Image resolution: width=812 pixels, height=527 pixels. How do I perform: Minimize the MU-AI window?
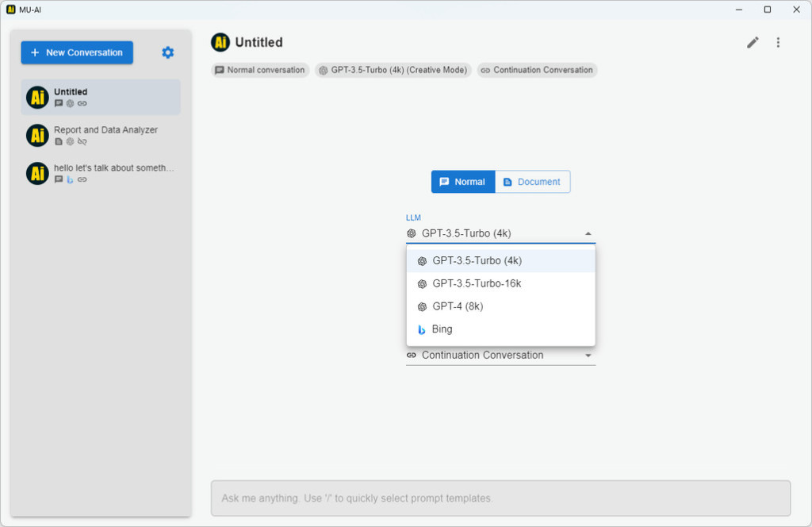tap(739, 10)
